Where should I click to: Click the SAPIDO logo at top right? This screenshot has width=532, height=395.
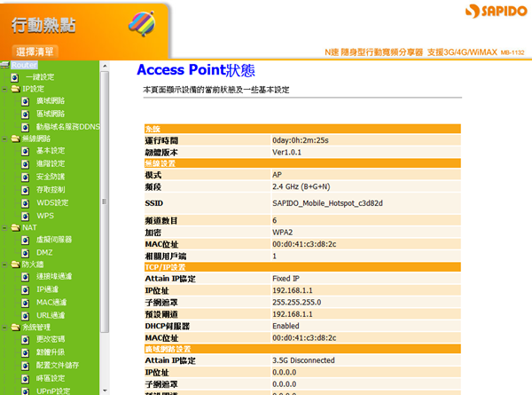click(x=496, y=12)
